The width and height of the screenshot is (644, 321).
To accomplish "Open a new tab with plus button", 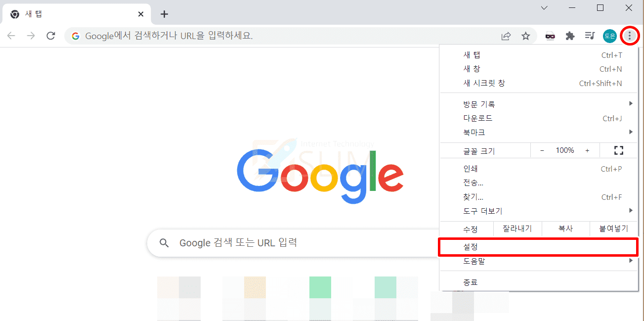I will click(165, 14).
